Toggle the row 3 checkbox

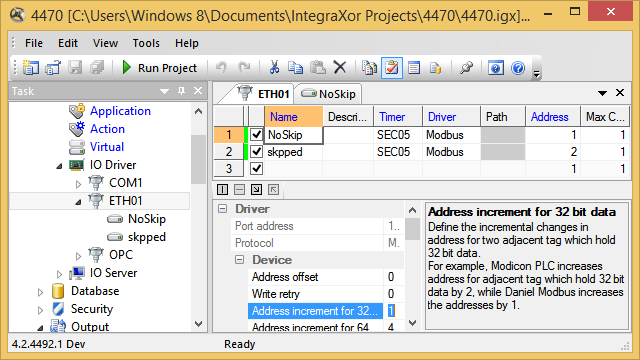coord(256,168)
